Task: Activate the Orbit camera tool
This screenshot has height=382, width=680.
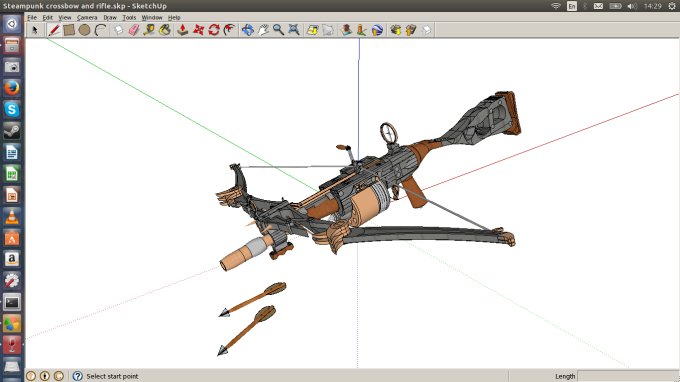Action: pos(248,30)
